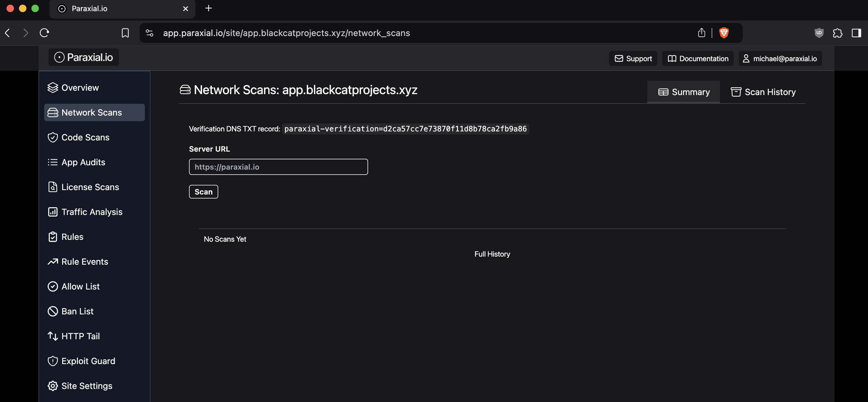Click the user profile icon in header
Viewport: 868px width, 402px height.
point(746,59)
